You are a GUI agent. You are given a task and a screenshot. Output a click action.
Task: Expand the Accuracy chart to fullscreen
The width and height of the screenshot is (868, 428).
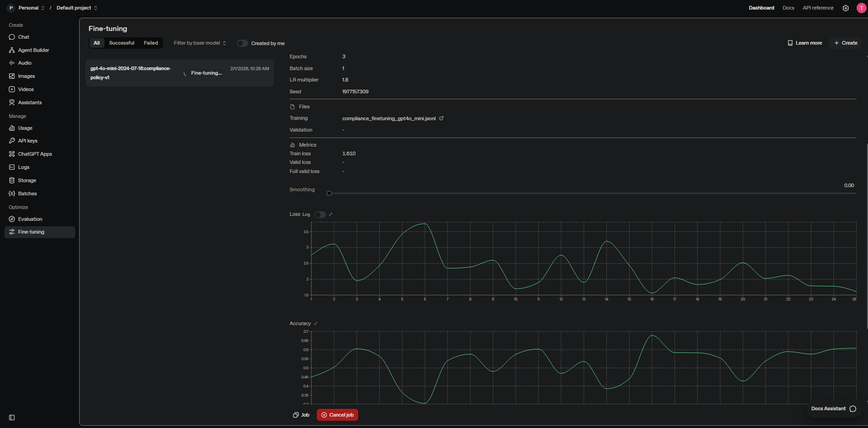coord(316,324)
